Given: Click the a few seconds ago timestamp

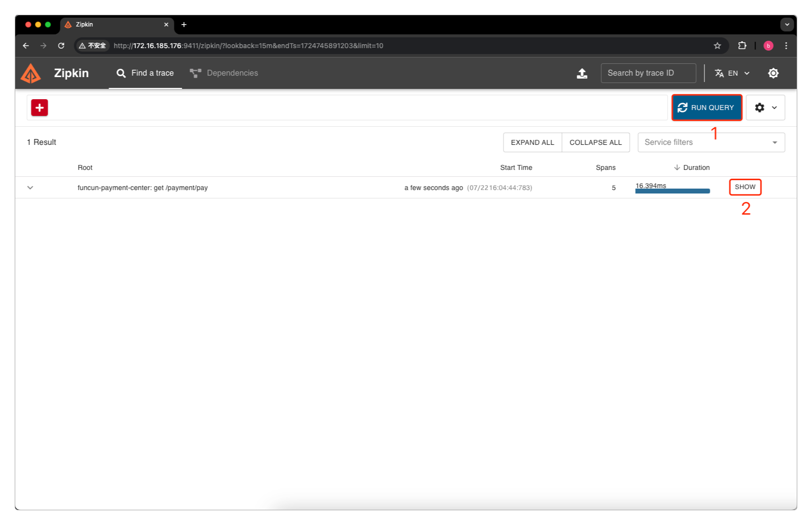Looking at the screenshot, I should 433,188.
